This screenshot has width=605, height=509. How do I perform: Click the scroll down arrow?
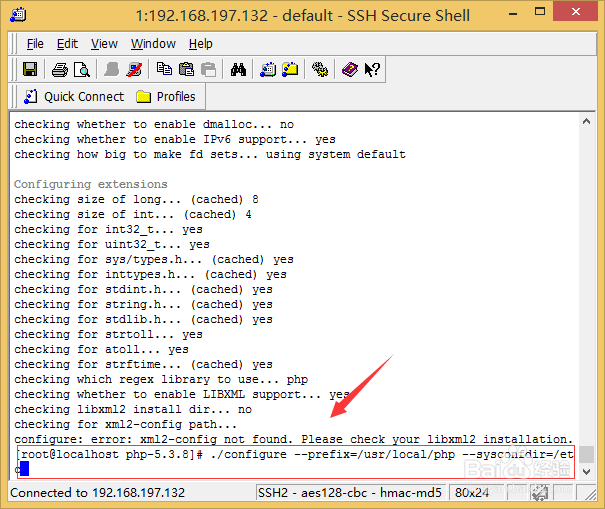click(x=586, y=472)
